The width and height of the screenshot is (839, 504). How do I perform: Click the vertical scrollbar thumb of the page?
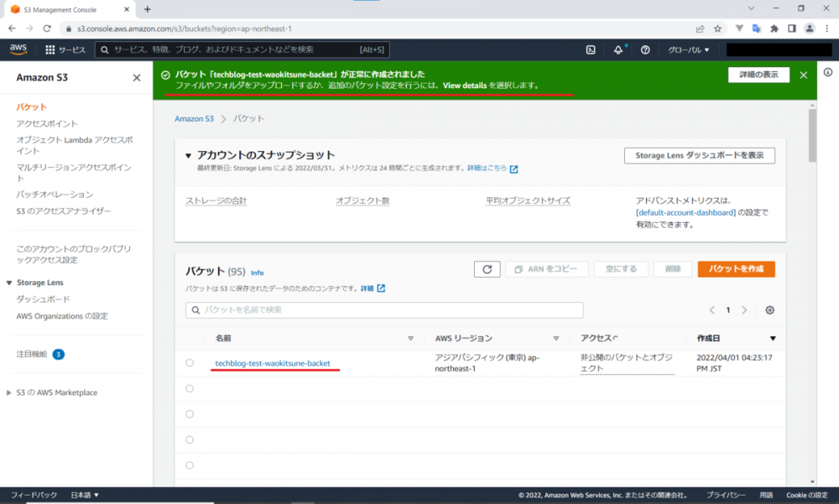[812, 136]
